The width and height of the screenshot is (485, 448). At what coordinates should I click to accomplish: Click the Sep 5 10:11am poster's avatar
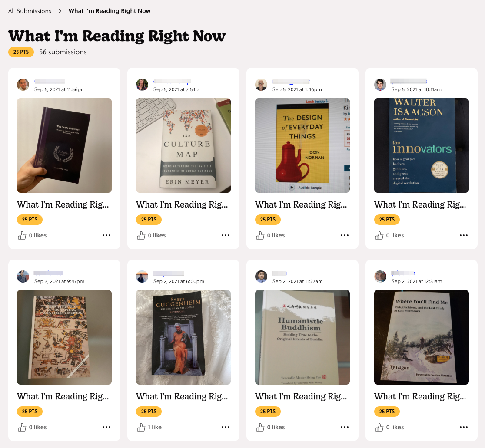[x=380, y=85]
